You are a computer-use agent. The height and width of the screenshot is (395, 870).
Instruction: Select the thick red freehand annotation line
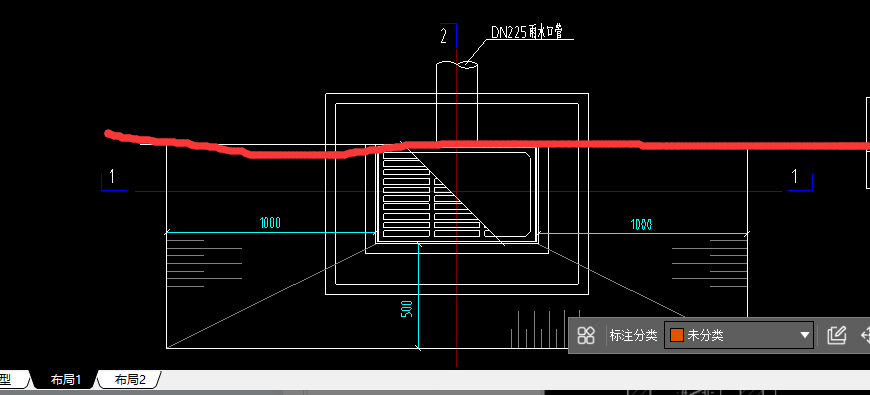tap(487, 145)
